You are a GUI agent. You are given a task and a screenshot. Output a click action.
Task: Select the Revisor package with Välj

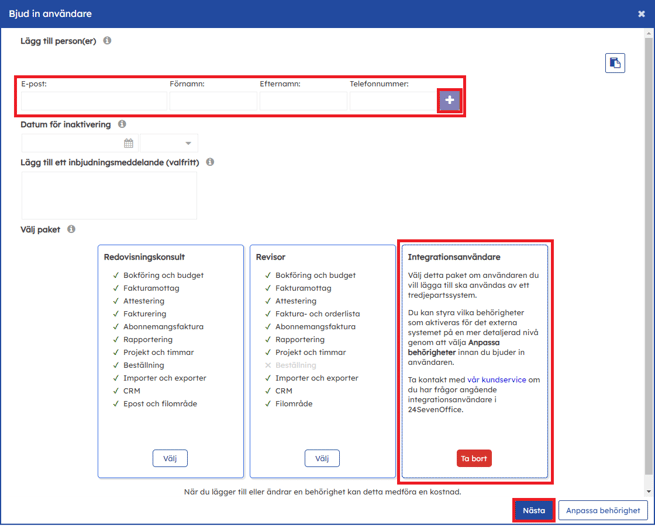[x=322, y=459]
